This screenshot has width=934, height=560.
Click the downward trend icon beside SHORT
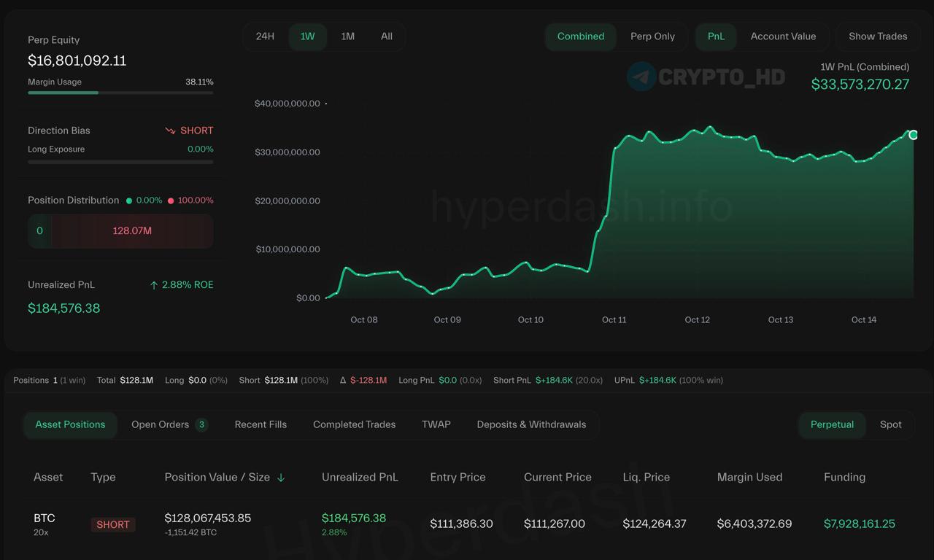tap(170, 131)
